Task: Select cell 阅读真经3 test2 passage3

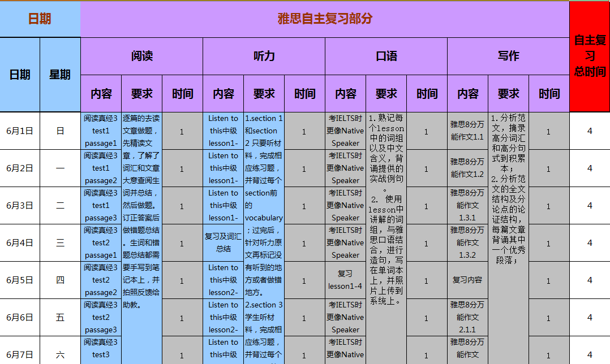Action: pos(101,318)
